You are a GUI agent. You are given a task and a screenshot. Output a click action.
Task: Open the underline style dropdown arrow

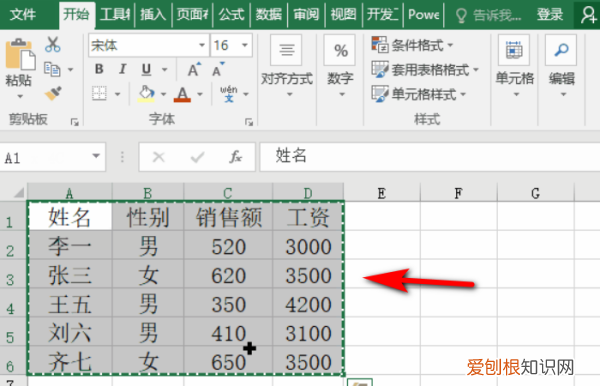pyautogui.click(x=165, y=70)
